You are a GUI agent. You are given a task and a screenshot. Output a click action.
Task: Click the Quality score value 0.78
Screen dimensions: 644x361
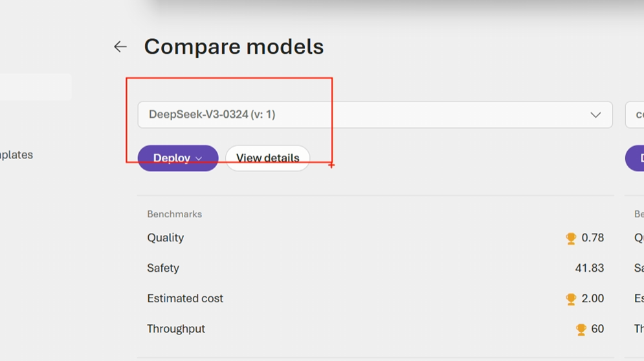click(x=592, y=238)
